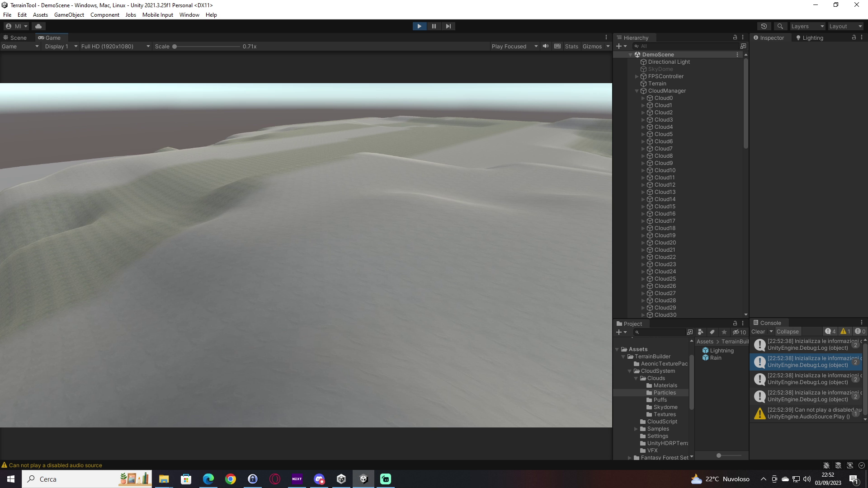This screenshot has height=488, width=868.
Task: Open the Layout dropdown
Action: [845, 26]
